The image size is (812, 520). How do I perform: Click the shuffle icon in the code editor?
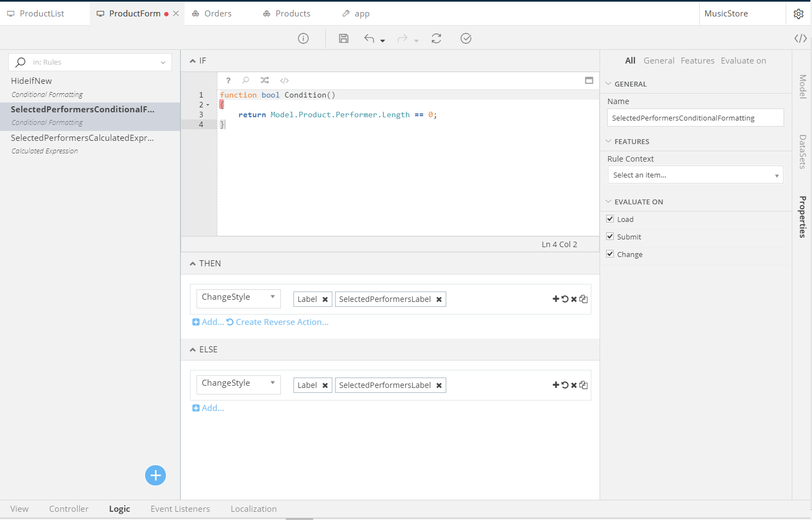265,81
